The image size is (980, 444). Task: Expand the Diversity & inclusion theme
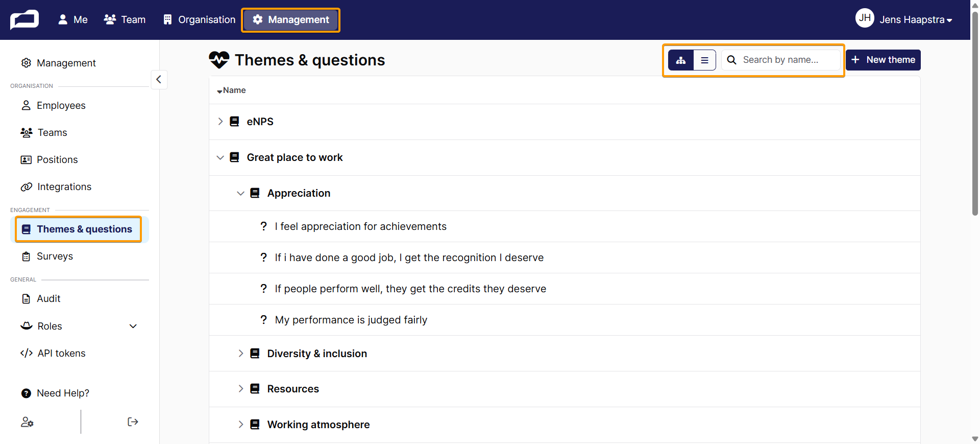pos(241,354)
